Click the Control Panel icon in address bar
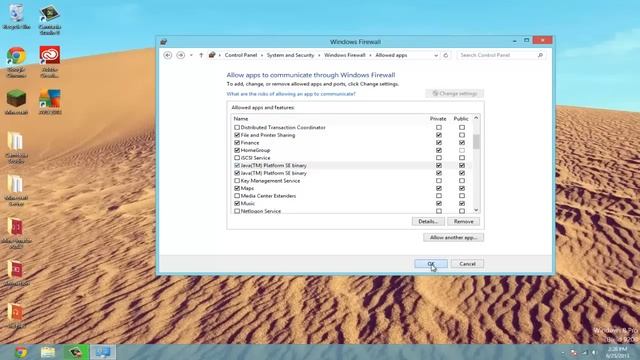The width and height of the screenshot is (640, 360). 212,55
